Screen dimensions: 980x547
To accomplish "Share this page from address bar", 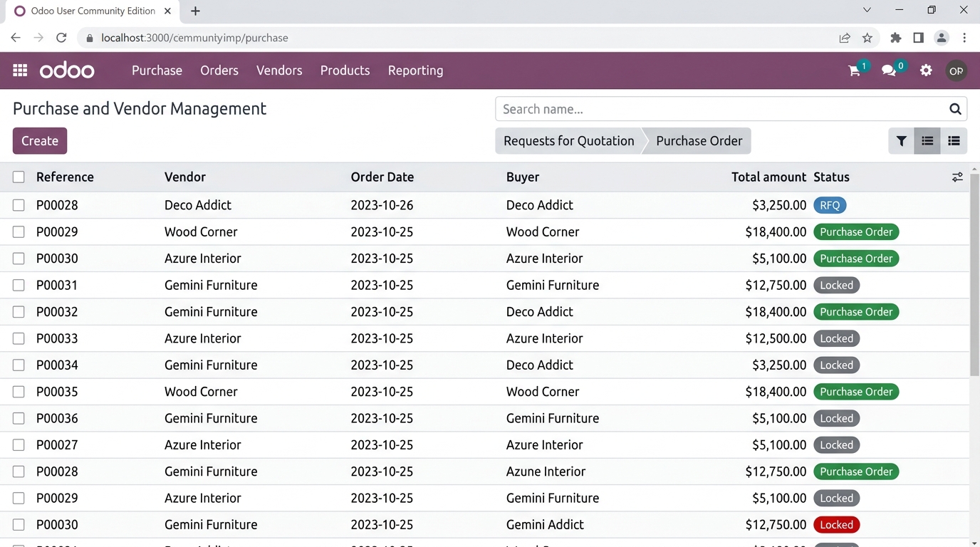I will pyautogui.click(x=845, y=38).
